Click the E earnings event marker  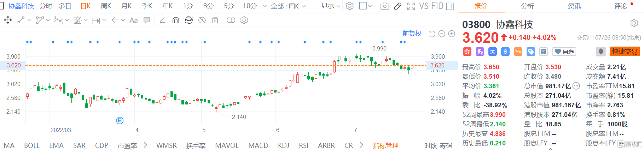pyautogui.click(x=120, y=121)
